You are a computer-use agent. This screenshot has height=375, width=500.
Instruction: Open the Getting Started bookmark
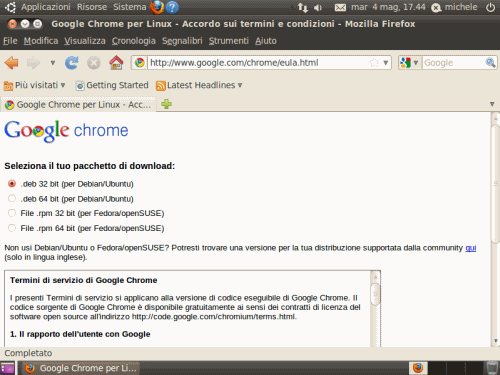112,85
